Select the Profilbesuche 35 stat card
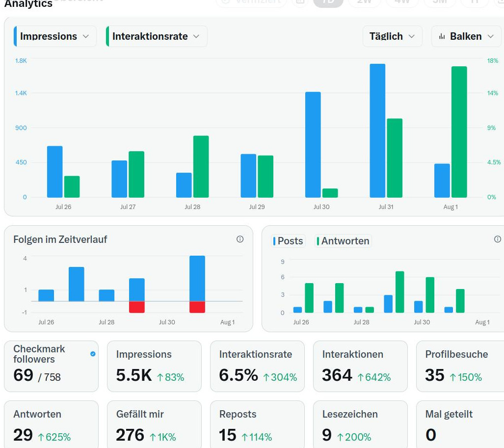This screenshot has width=504, height=448. 460,367
